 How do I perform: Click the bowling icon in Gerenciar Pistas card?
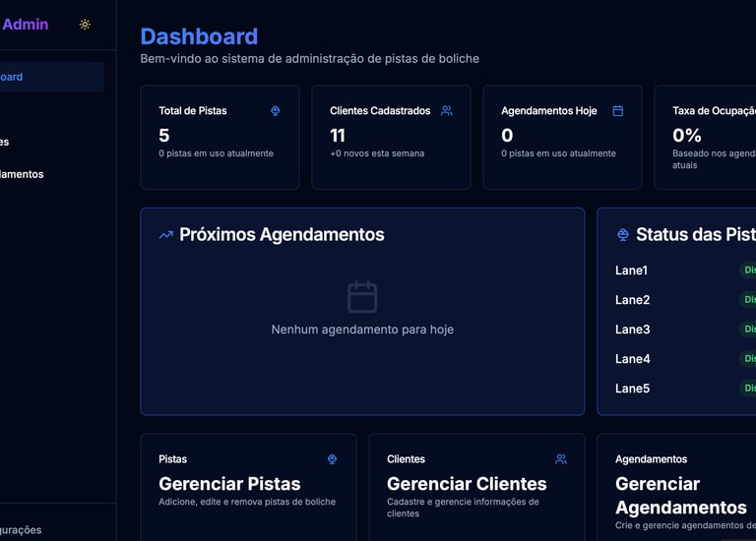(x=332, y=459)
